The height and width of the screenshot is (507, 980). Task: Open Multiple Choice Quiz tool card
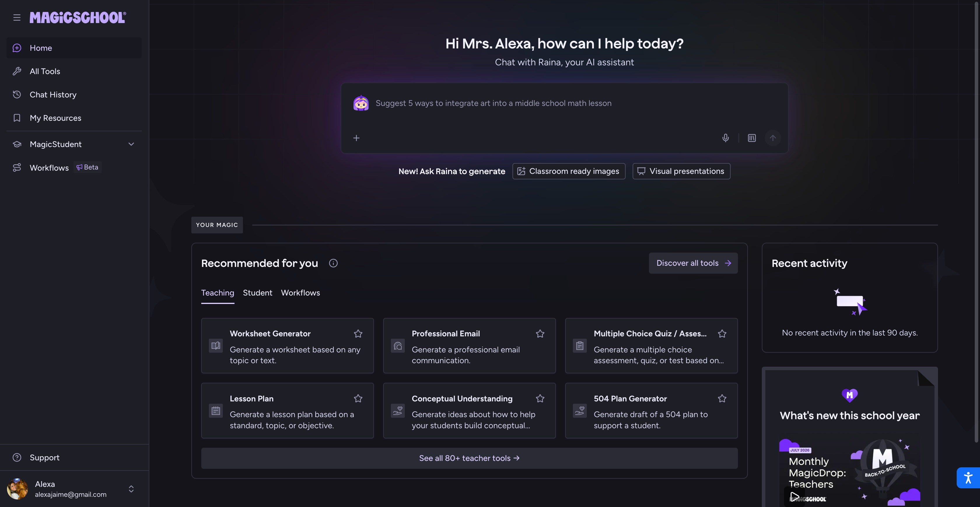(x=651, y=346)
